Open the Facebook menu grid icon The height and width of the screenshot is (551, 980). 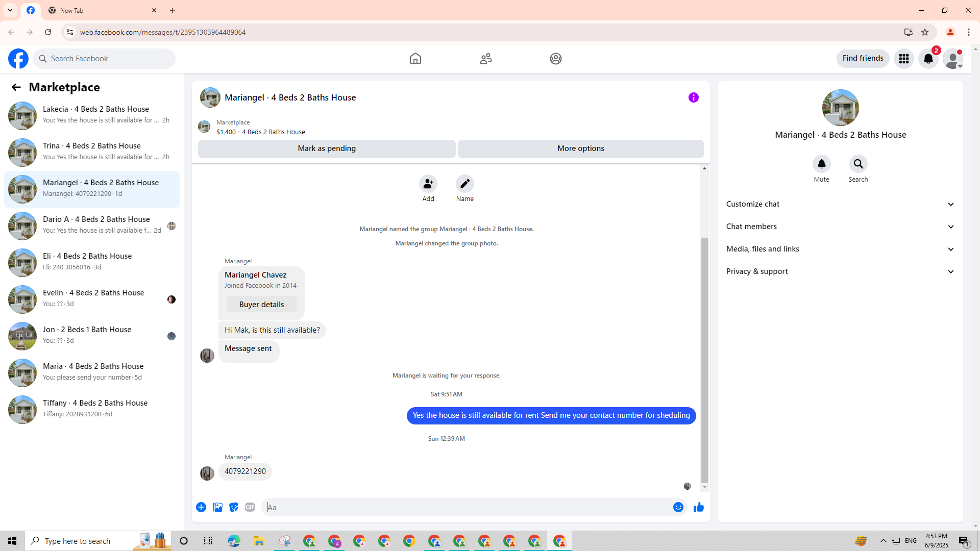point(904,59)
